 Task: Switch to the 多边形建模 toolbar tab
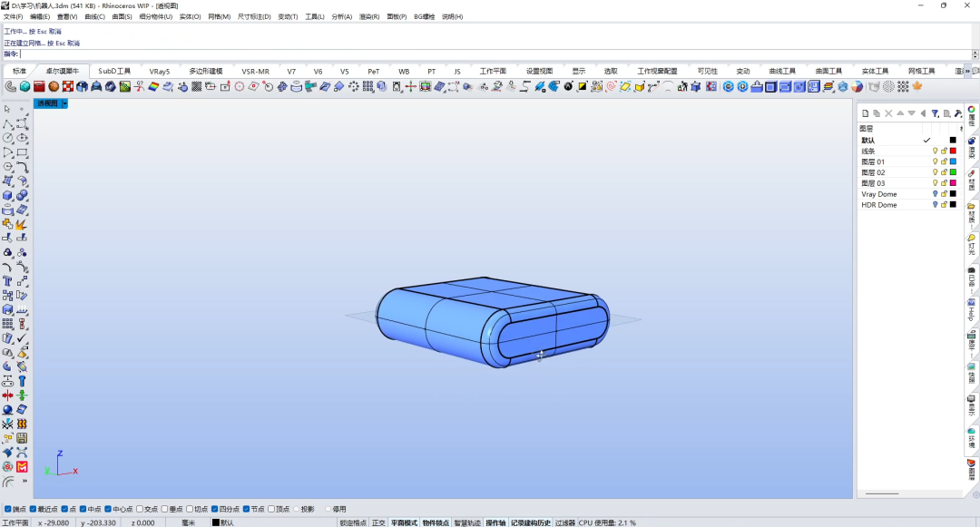click(206, 71)
